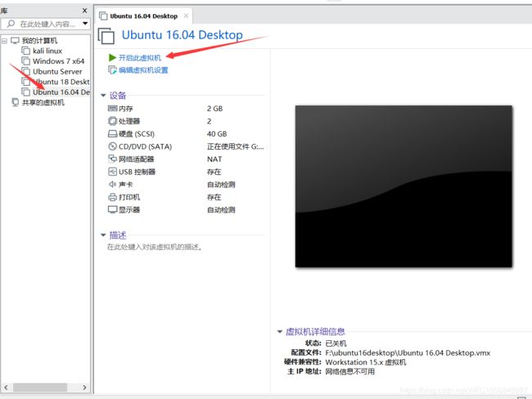Screen dimensions: 532x399
Task: Open the 显示器 display setting
Action: pos(129,209)
